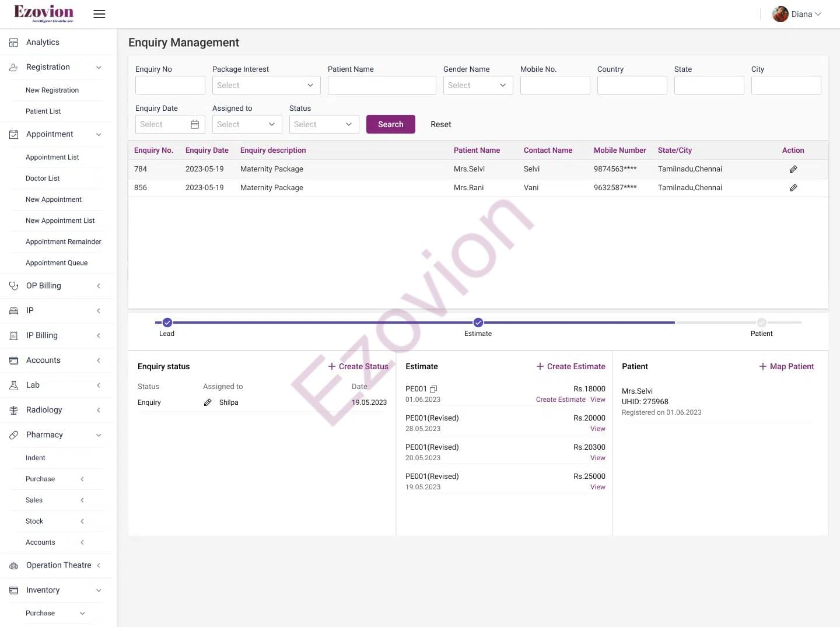This screenshot has width=840, height=627.
Task: Click the Patient step on progress bar
Action: click(761, 323)
